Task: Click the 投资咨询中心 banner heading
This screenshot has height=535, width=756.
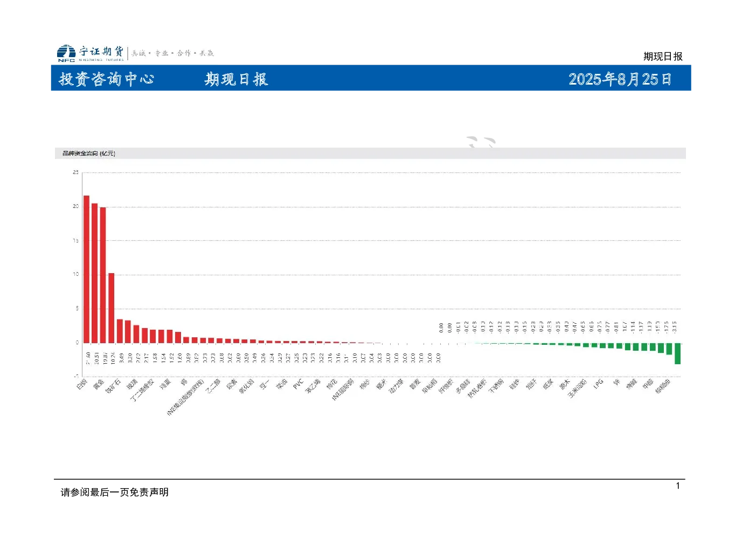Action: click(107, 79)
